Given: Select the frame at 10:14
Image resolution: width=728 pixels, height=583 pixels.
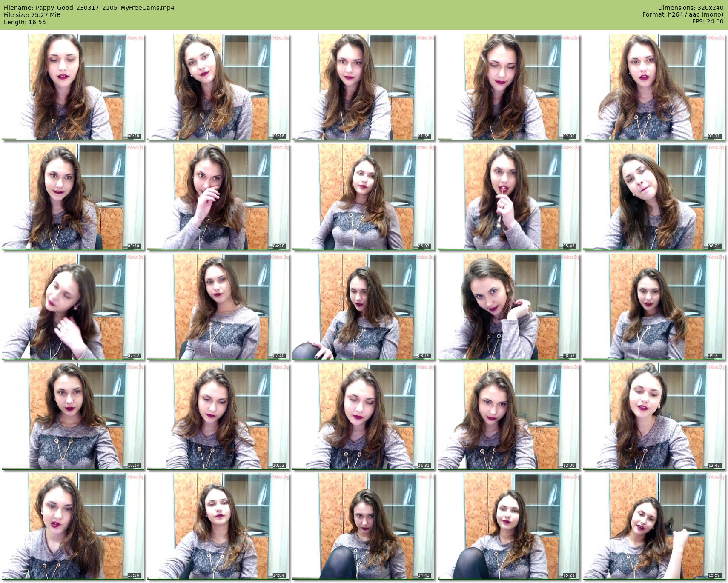Looking at the screenshot, I should pyautogui.click(x=73, y=416).
